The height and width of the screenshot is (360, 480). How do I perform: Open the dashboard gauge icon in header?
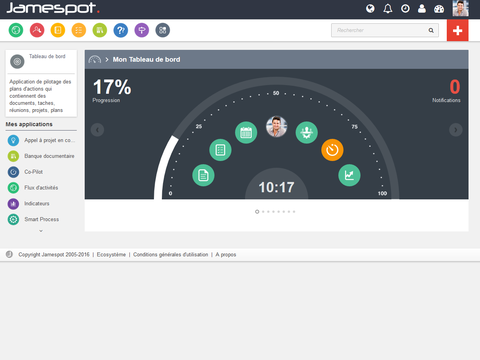[439, 9]
